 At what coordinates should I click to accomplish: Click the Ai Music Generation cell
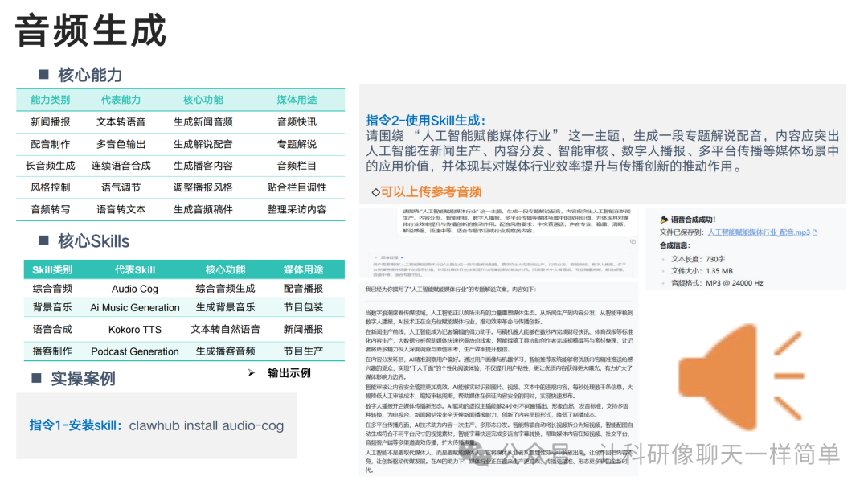[134, 308]
